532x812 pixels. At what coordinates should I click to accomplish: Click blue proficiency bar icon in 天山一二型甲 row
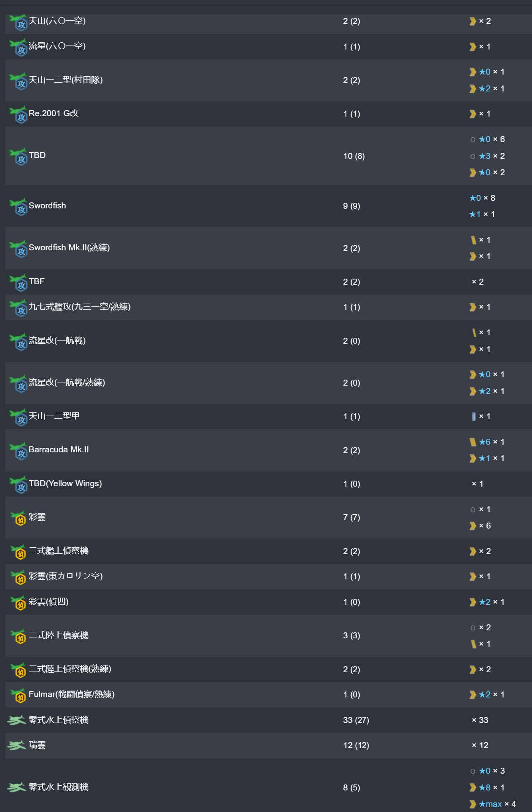pyautogui.click(x=473, y=417)
